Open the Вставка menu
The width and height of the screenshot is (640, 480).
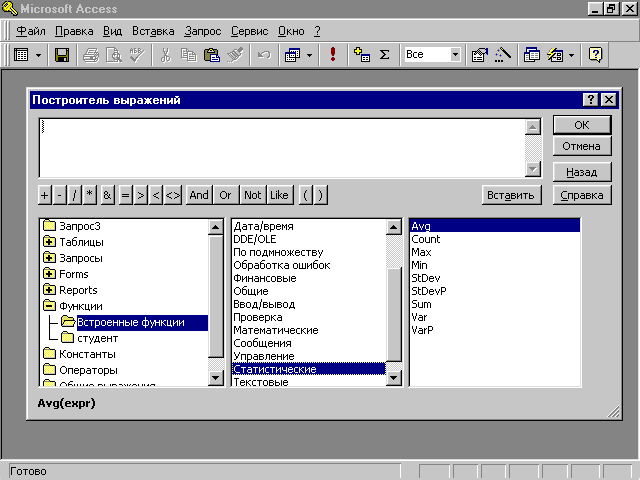153,31
